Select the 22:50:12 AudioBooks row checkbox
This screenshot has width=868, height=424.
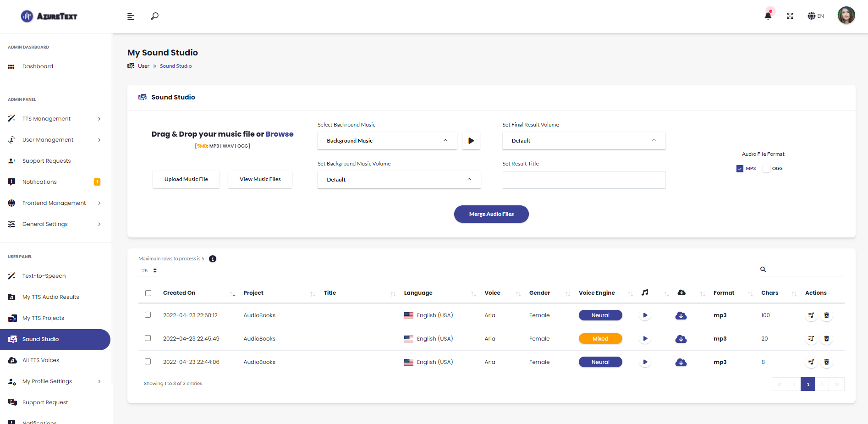coord(148,315)
